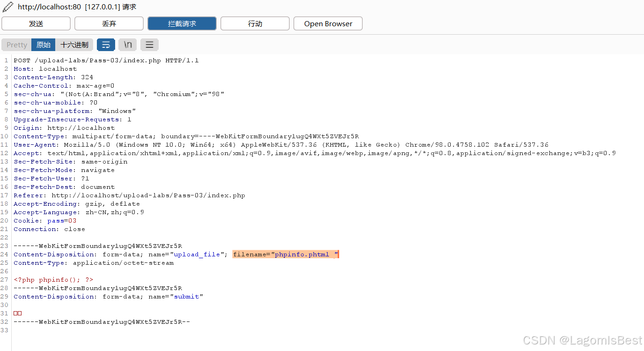Toggle the \n non-printable characters button
The width and height of the screenshot is (644, 351).
click(x=128, y=45)
